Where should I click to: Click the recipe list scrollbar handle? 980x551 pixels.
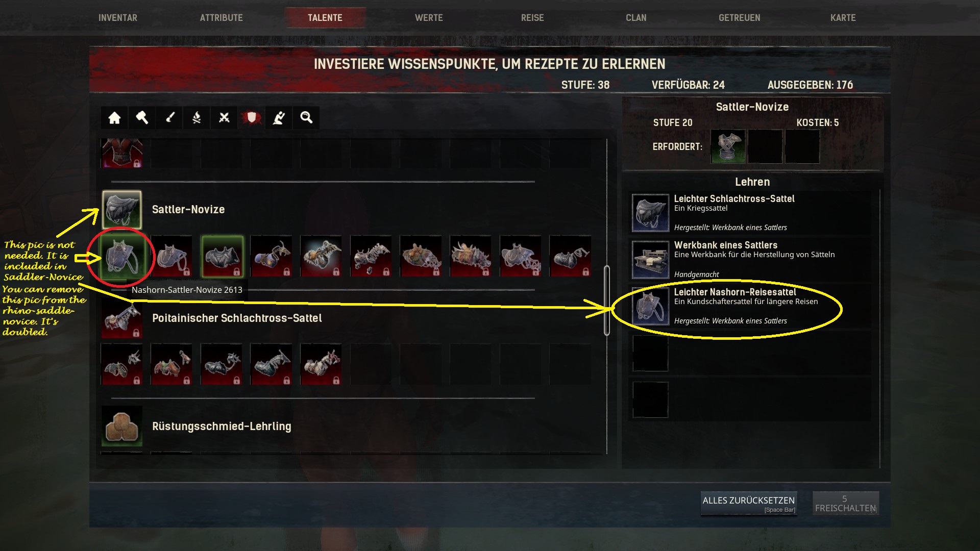click(x=607, y=300)
